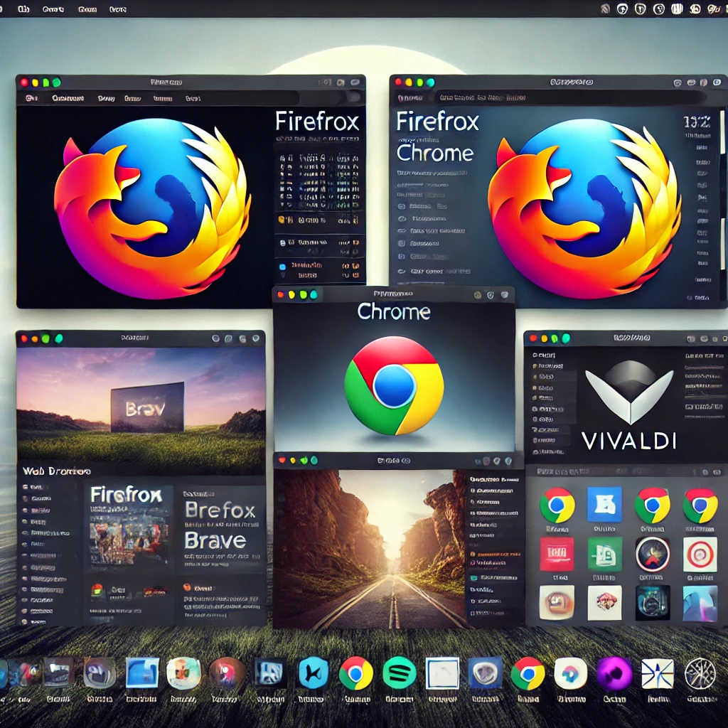728x728 pixels.
Task: Click the Chrome logo in the Chrome window
Action: (394, 385)
